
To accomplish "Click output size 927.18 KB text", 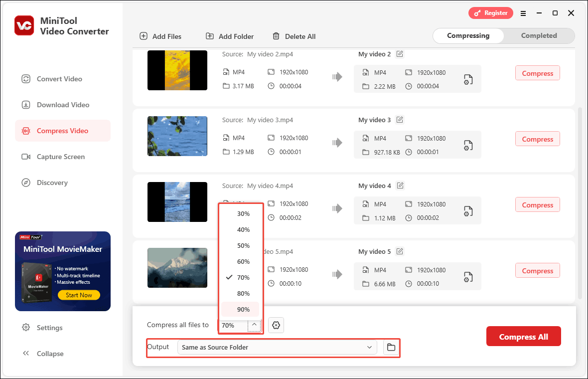I will tap(387, 153).
